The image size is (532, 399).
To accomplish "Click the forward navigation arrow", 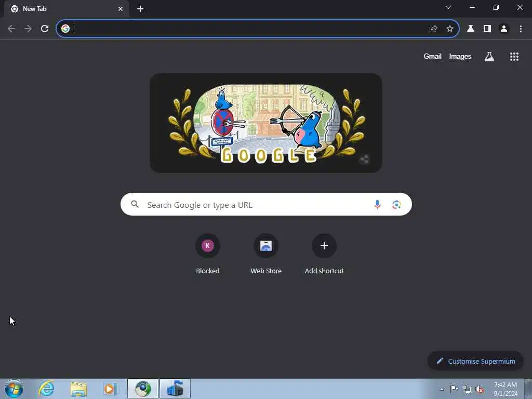I will point(28,29).
